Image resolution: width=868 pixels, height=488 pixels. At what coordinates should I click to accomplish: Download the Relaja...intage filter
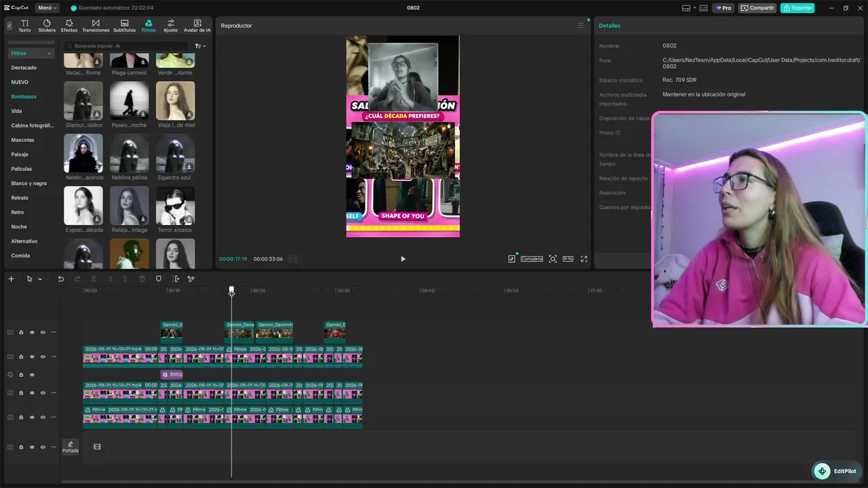[143, 219]
